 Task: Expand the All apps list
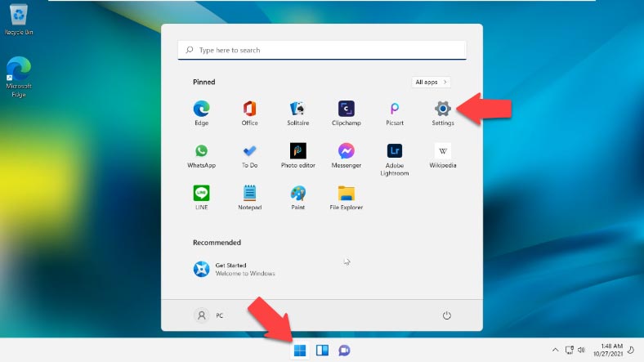[x=431, y=82]
